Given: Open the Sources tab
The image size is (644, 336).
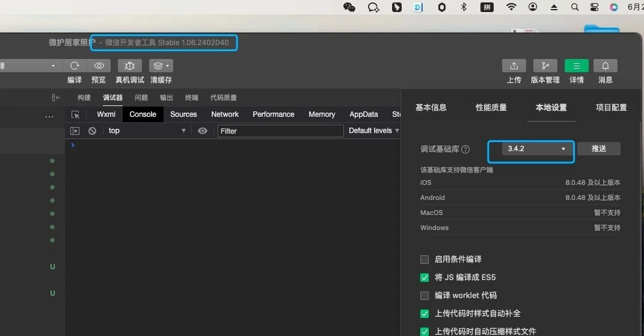Looking at the screenshot, I should click(x=183, y=114).
